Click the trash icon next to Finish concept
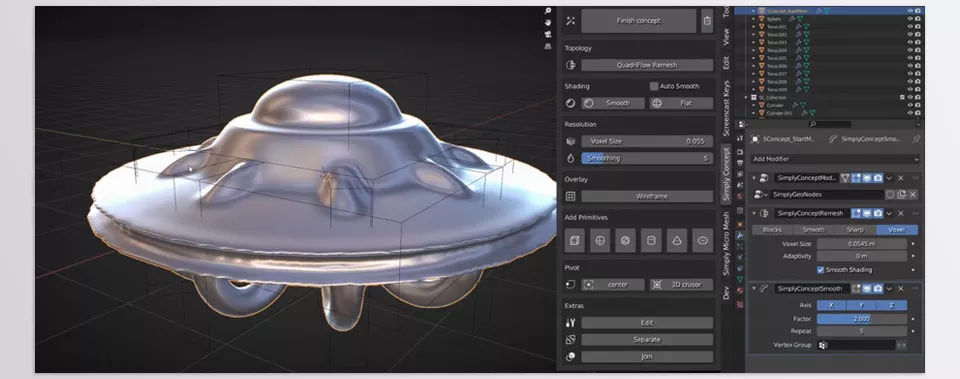This screenshot has width=960, height=379. [x=707, y=21]
